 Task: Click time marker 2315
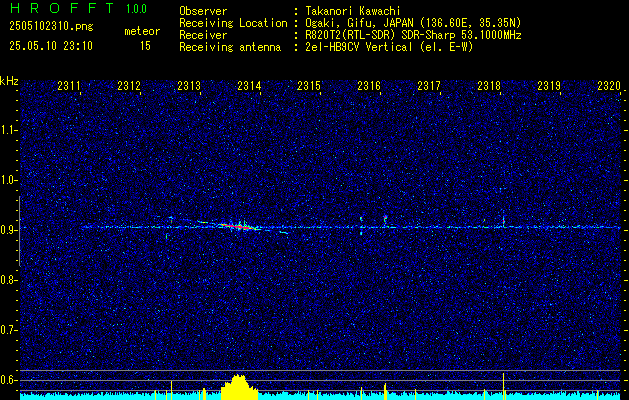point(308,85)
